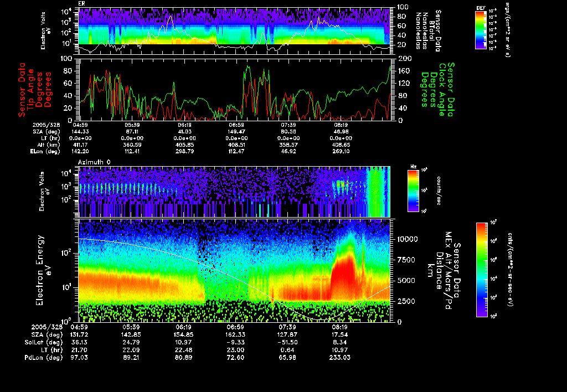Click altitude value 408.51
Viewport: 567px width, 392px height.
pyautogui.click(x=236, y=145)
